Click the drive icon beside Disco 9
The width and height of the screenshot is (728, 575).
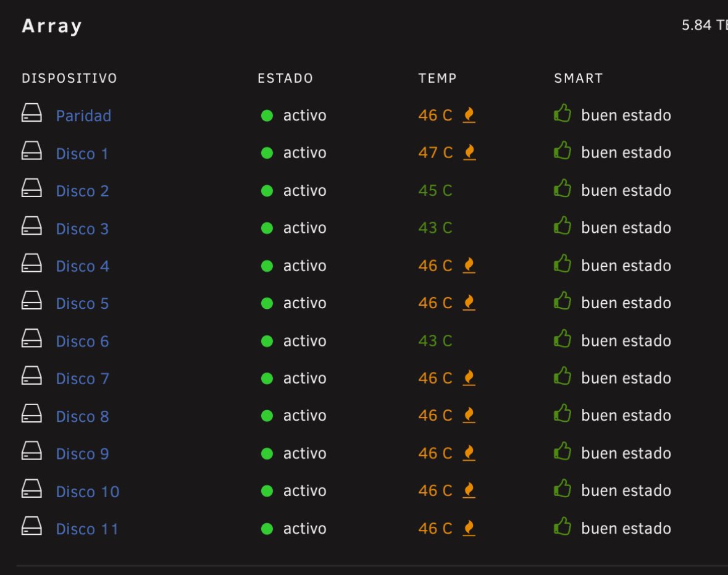[31, 451]
